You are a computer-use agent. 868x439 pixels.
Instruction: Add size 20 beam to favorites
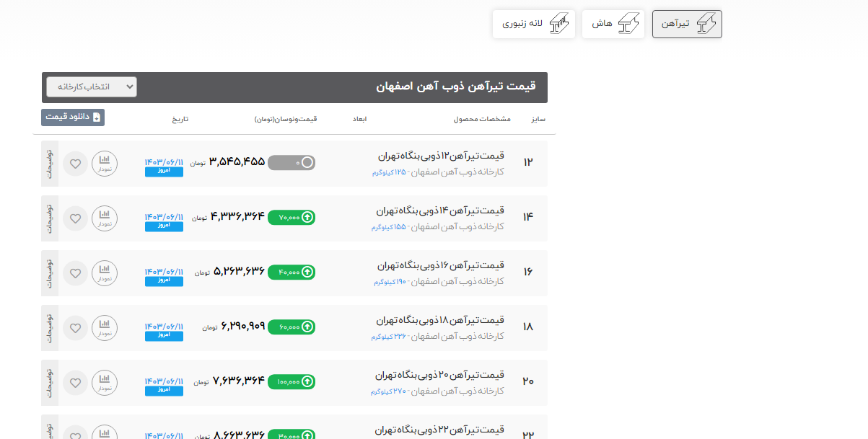[75, 382]
